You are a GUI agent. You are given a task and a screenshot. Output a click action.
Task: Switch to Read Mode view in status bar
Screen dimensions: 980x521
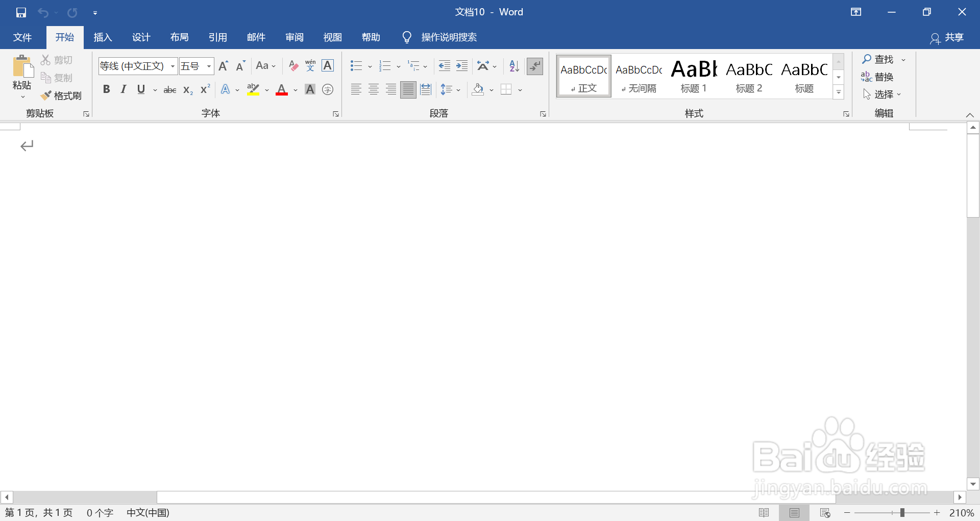coord(764,513)
